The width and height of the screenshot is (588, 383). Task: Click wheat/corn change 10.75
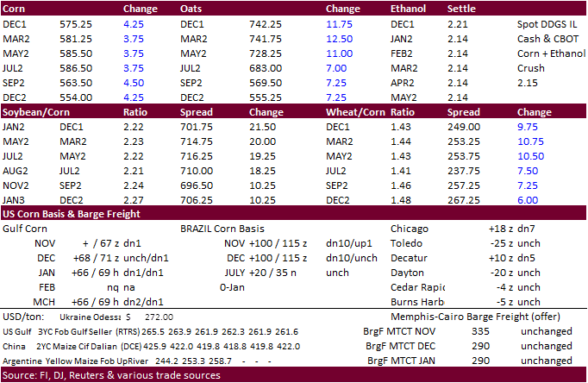tap(530, 141)
